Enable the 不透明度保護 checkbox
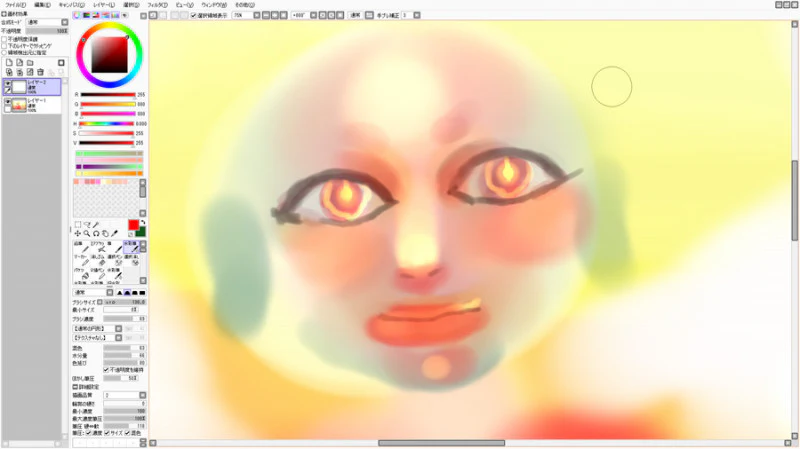The height and width of the screenshot is (449, 800). [x=4, y=39]
